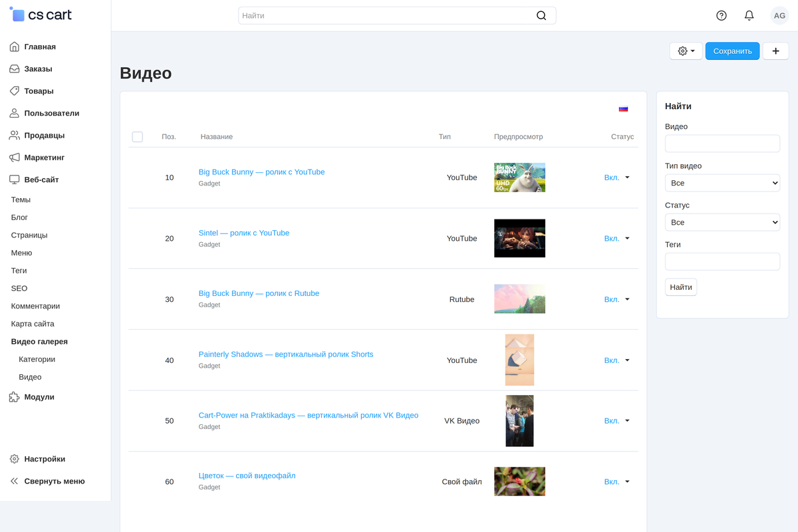798x532 pixels.
Task: Click the Маркетинг megaphone icon
Action: pos(15,158)
